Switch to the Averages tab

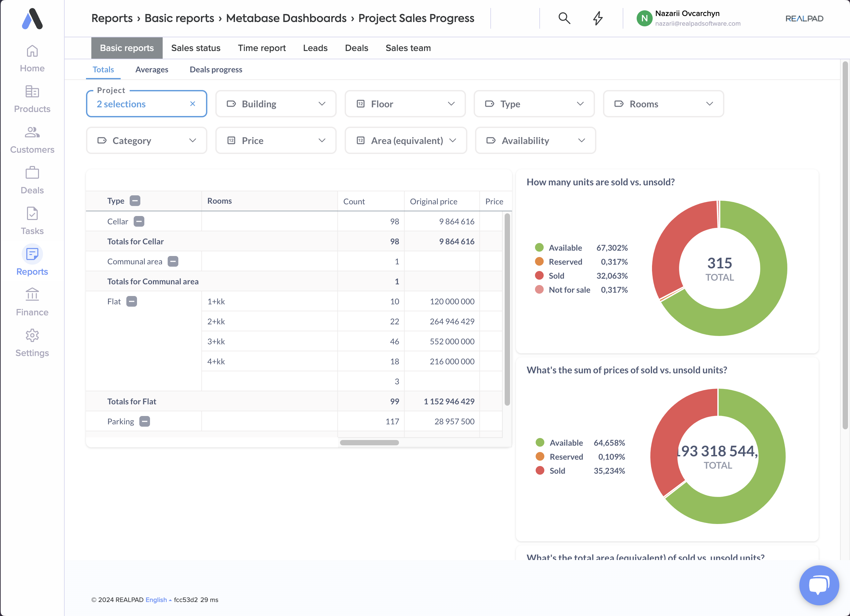pos(152,69)
